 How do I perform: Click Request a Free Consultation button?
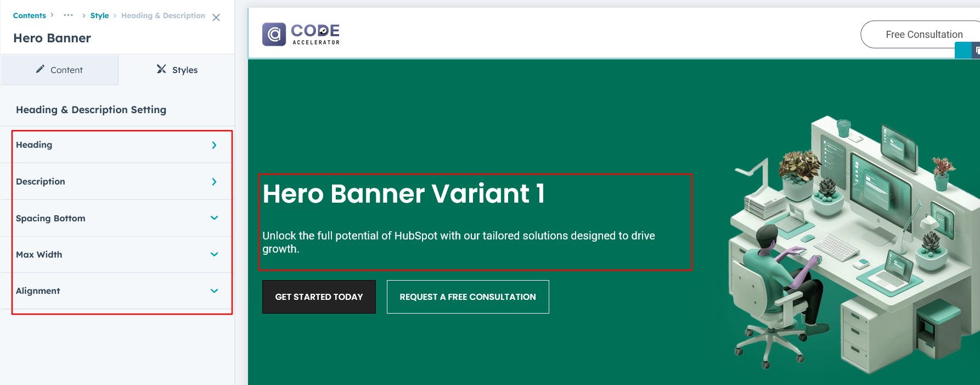pos(468,297)
